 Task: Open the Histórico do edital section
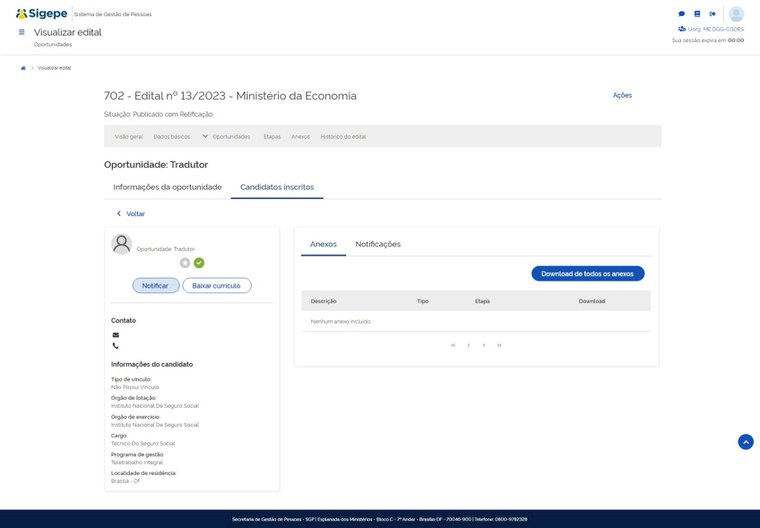click(x=343, y=136)
